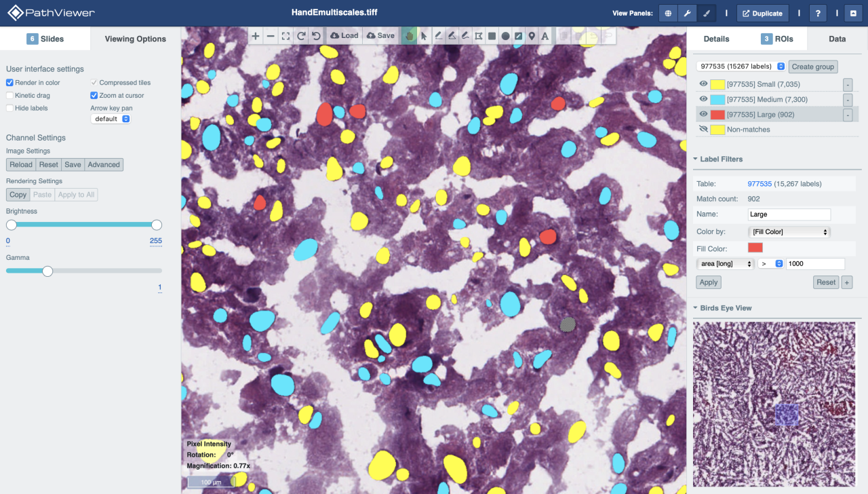Click Create group button
868x494 pixels.
(813, 66)
